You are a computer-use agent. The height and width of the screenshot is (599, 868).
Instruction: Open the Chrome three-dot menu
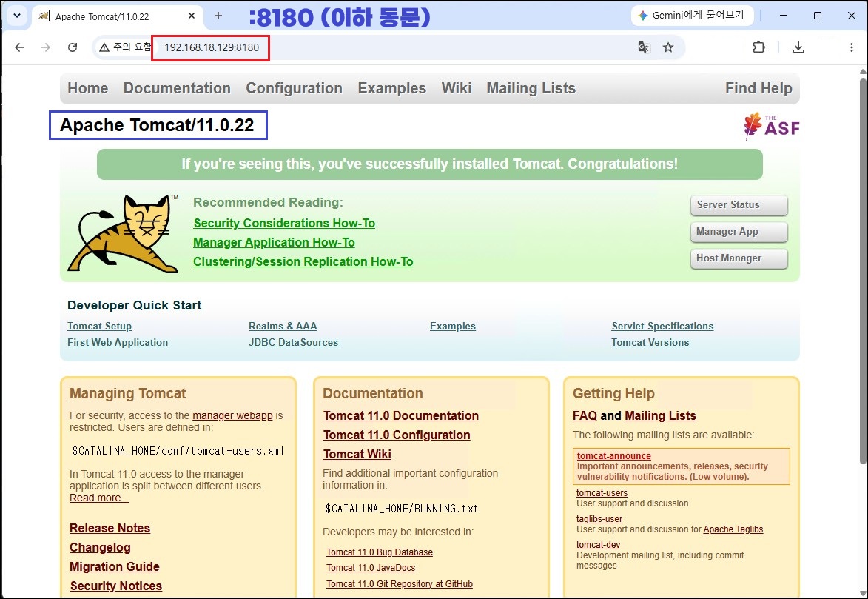point(852,47)
